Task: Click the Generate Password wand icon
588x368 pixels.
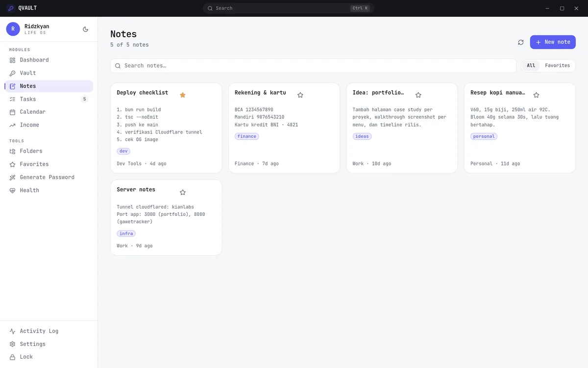Action: click(x=13, y=177)
